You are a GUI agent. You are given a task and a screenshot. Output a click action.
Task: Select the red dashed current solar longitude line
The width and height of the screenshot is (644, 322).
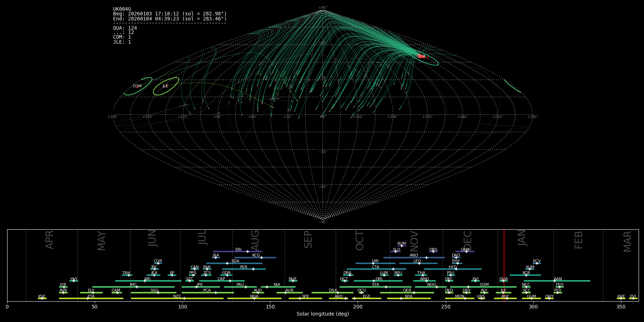point(504,265)
